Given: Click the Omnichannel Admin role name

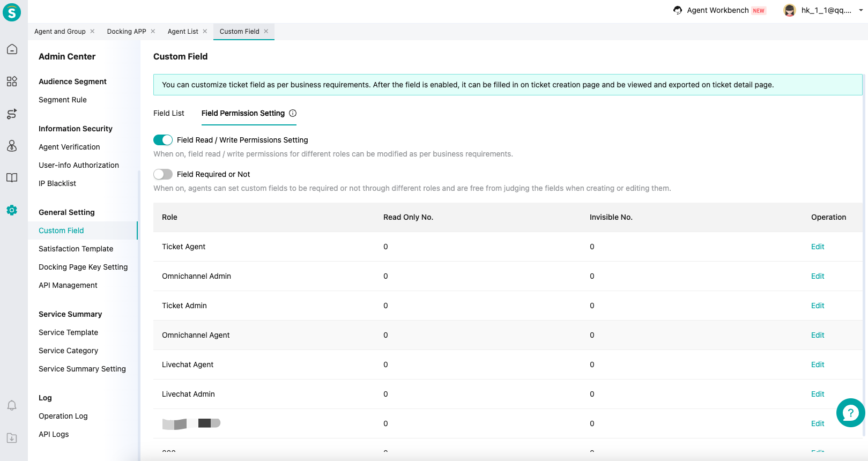Looking at the screenshot, I should click(196, 276).
